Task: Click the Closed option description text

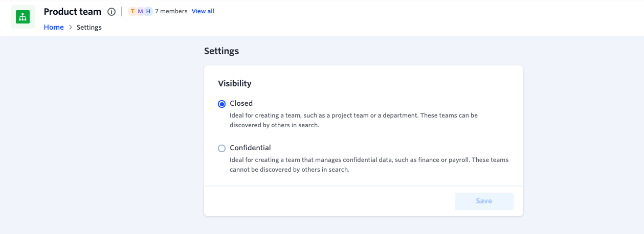Action: pos(354,121)
